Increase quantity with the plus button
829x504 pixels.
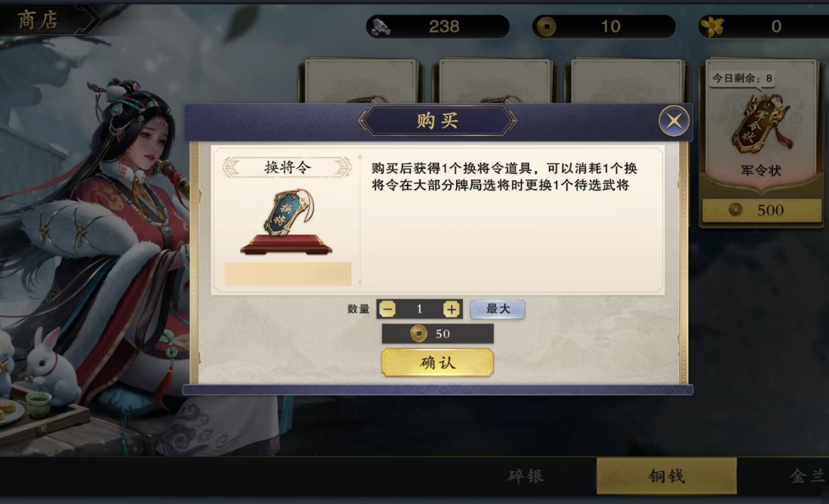[x=451, y=309]
